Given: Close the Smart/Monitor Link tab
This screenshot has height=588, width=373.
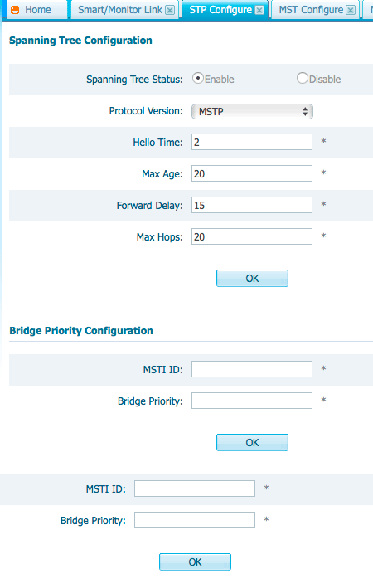Looking at the screenshot, I should [x=170, y=10].
